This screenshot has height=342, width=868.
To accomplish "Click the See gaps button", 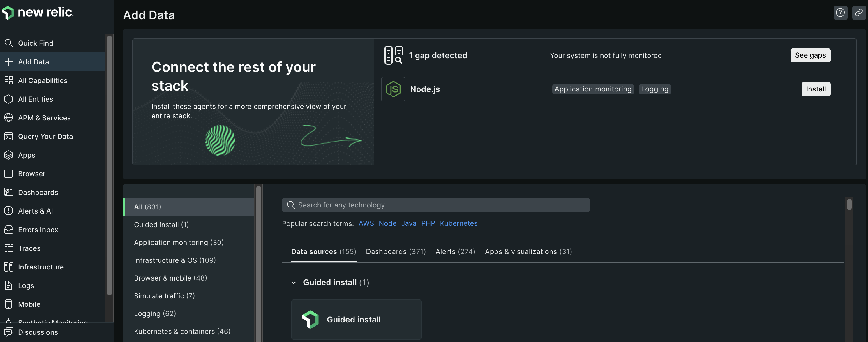I will tap(810, 55).
